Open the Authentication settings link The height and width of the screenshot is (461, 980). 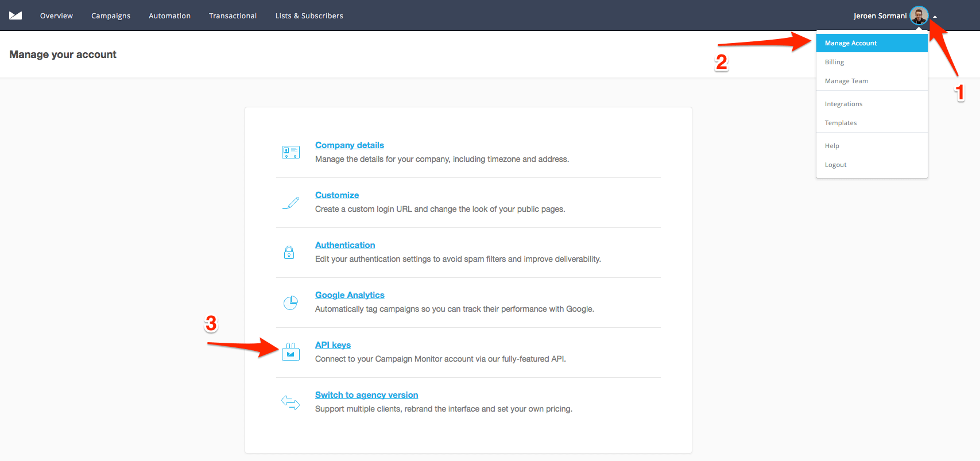345,245
